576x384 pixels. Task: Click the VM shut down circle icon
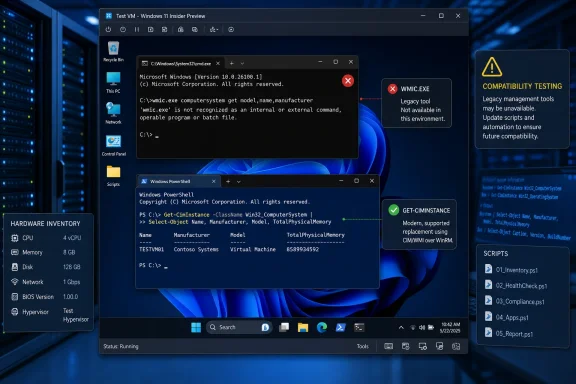[x=123, y=29]
